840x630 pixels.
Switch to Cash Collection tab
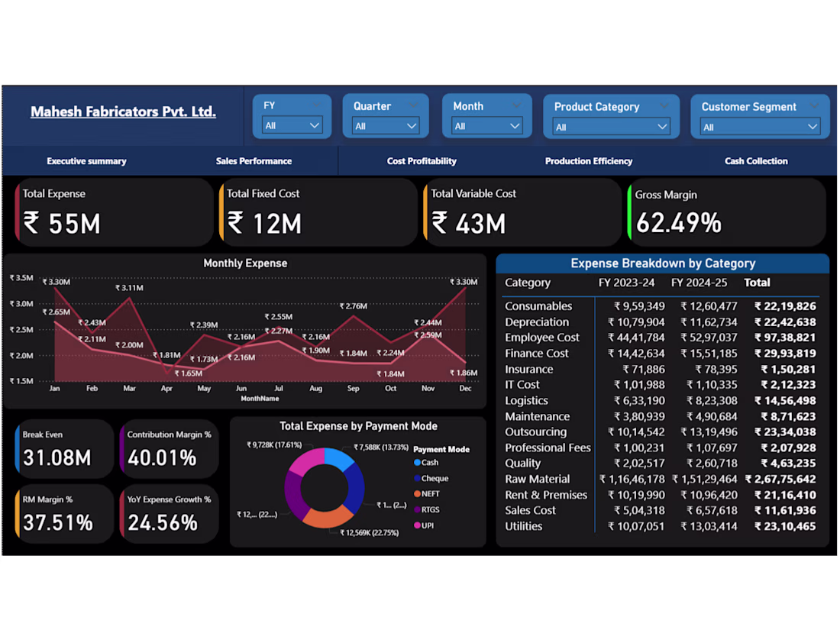tap(756, 160)
